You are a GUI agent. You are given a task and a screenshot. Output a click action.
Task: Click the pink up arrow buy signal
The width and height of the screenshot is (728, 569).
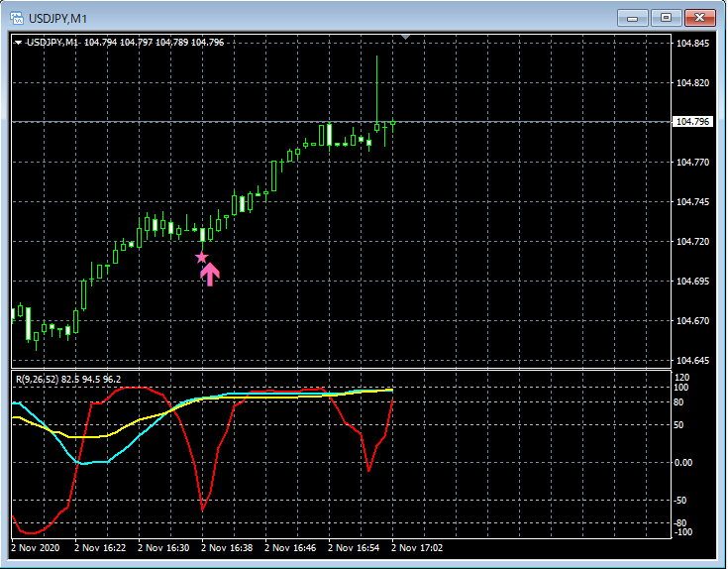tap(210, 274)
